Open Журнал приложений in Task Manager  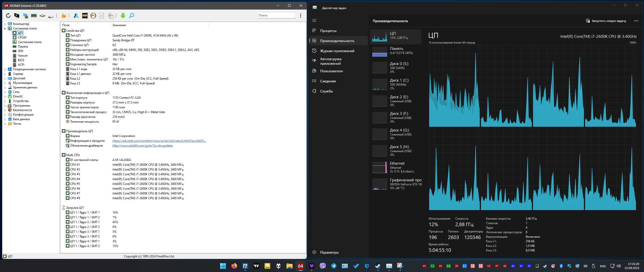(x=338, y=51)
